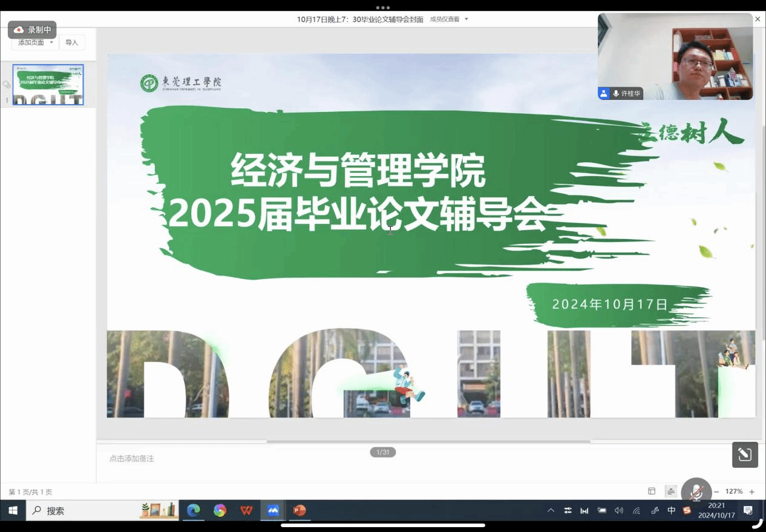Click the 录制中 recording indicator
The height and width of the screenshot is (532, 766).
click(x=32, y=30)
